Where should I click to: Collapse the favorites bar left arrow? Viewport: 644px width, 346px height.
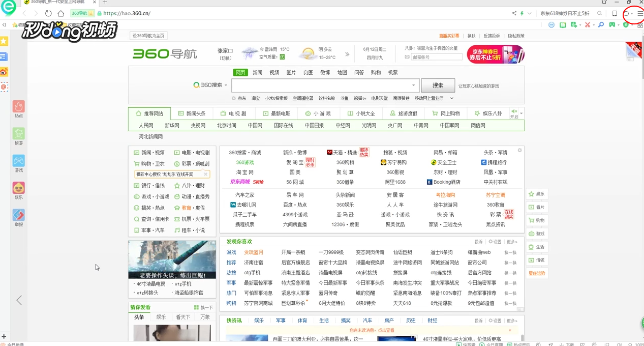[x=4, y=24]
